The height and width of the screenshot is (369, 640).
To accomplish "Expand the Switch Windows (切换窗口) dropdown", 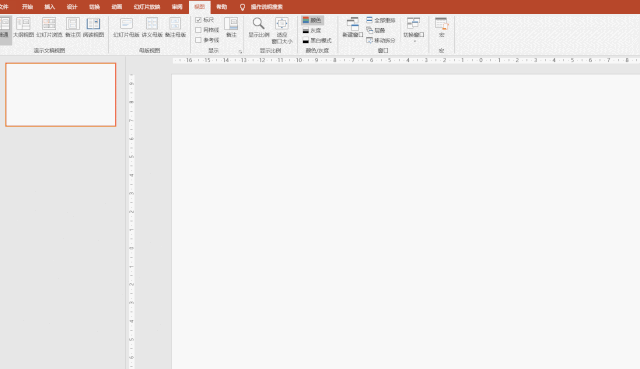I will pos(414,29).
